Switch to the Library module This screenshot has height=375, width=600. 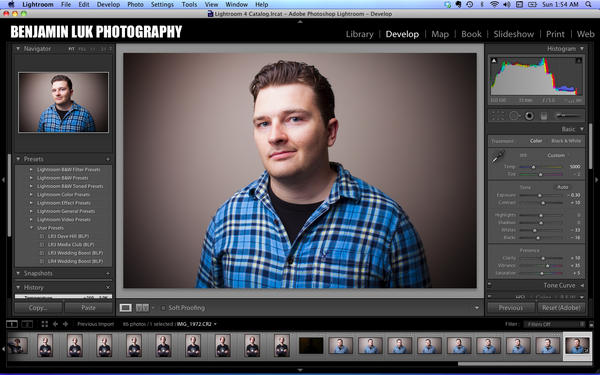(359, 34)
